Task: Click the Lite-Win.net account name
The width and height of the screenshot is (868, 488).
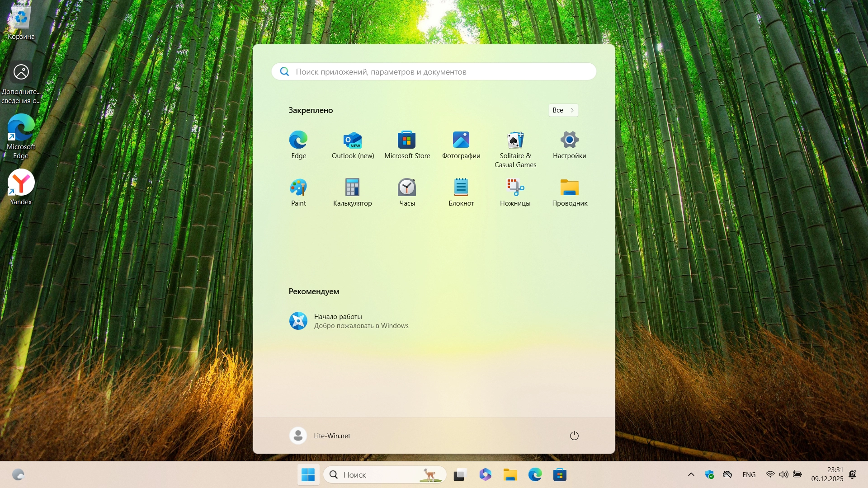Action: pos(332,436)
